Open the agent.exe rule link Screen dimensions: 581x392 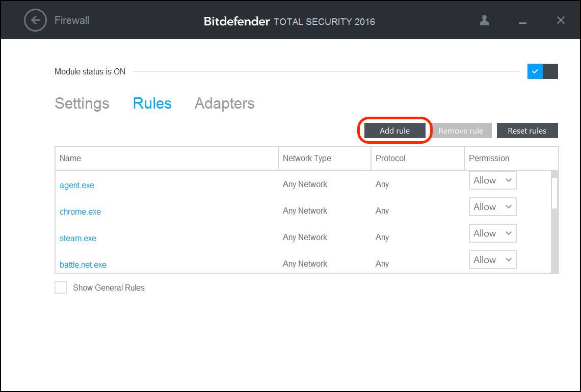pos(77,185)
